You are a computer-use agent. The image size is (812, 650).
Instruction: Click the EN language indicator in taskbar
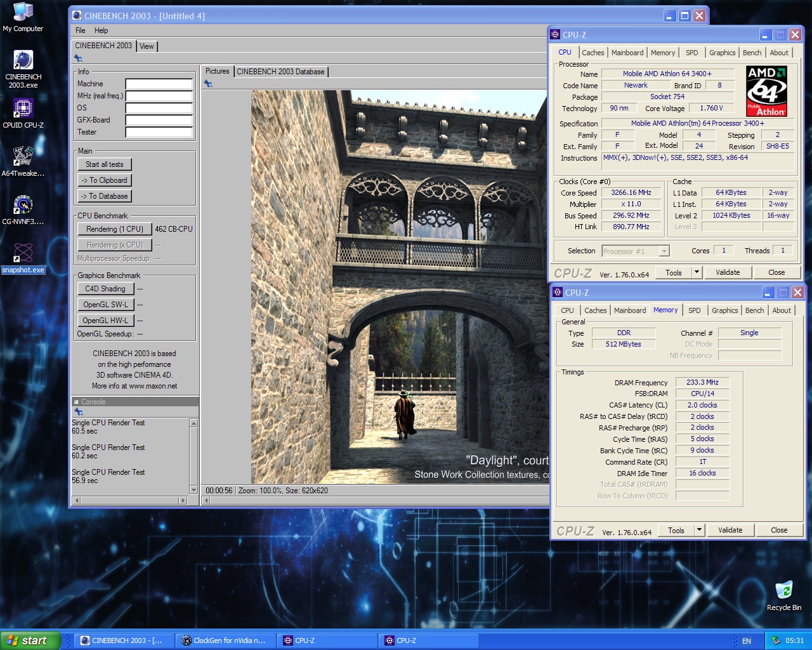coord(747,641)
